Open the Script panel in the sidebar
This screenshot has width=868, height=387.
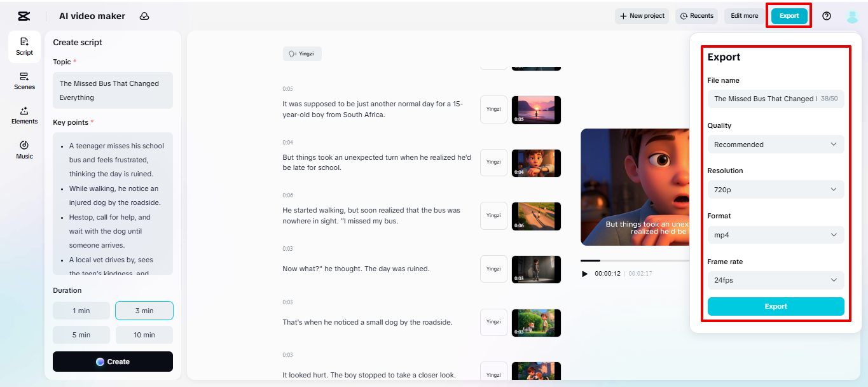pos(24,47)
